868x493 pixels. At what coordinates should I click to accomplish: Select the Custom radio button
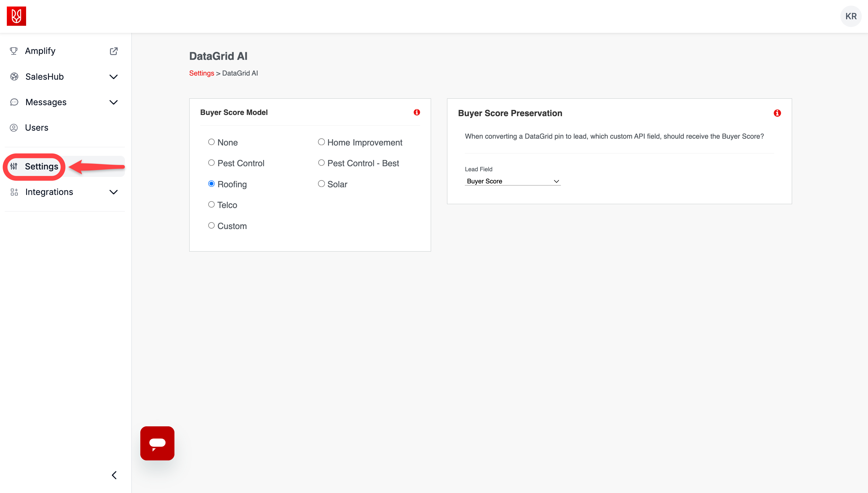[x=212, y=225]
